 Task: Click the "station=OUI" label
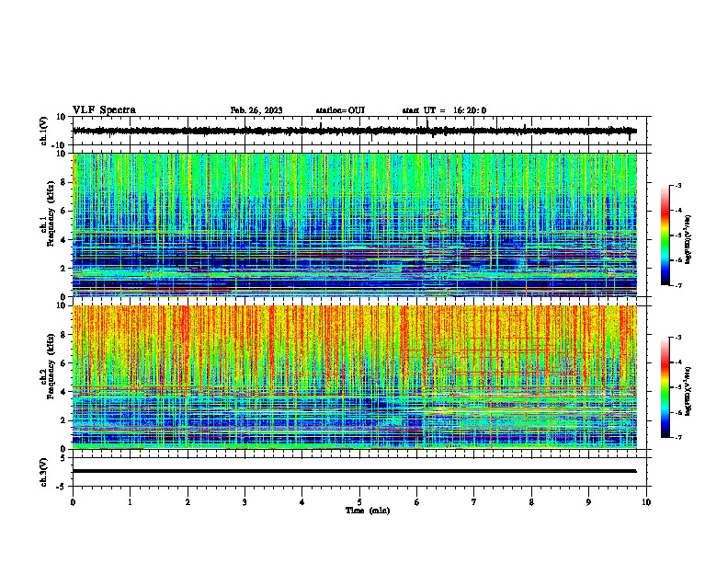[340, 110]
